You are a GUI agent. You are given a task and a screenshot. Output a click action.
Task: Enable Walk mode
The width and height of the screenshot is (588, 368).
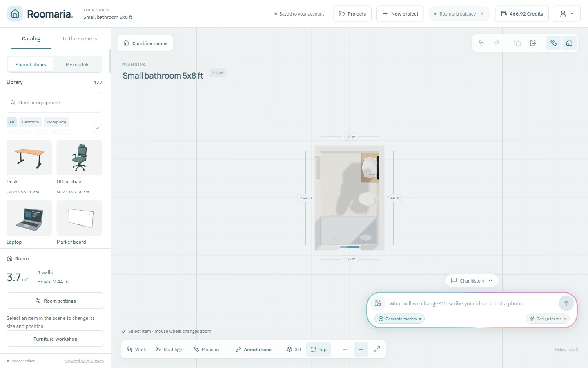(x=136, y=350)
